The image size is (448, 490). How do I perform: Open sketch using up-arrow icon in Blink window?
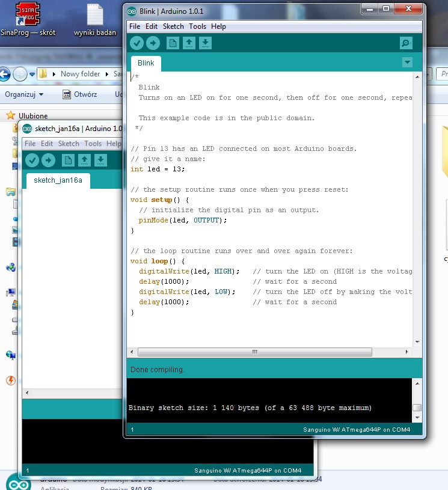pyautogui.click(x=189, y=43)
